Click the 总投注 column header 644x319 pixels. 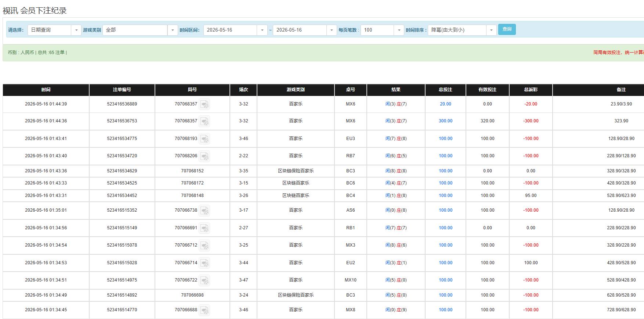point(445,90)
